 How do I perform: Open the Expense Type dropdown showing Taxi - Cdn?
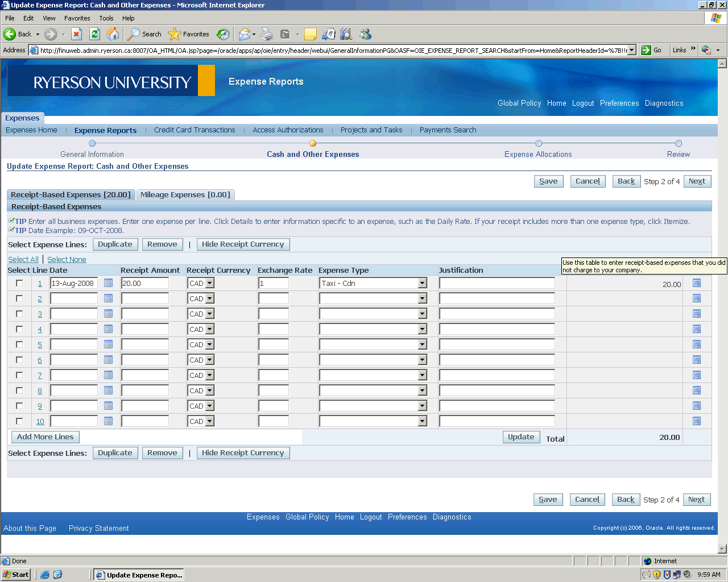point(422,283)
